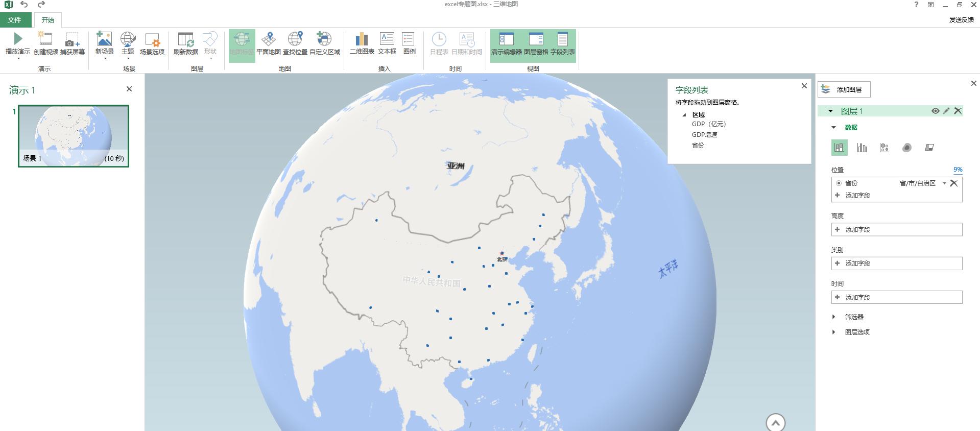The height and width of the screenshot is (431, 980).
Task: Select the 开始 (Home) ribbon tab
Action: click(48, 20)
